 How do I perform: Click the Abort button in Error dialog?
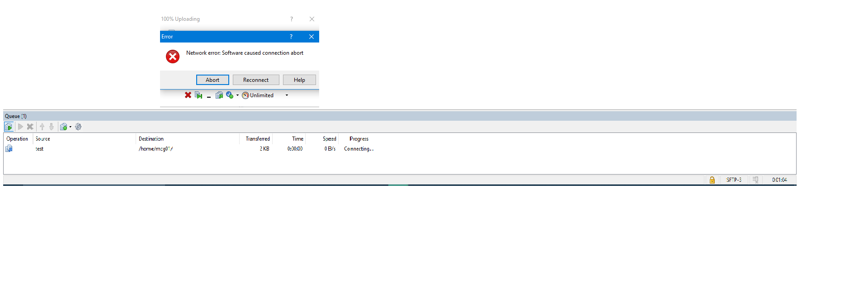point(212,80)
